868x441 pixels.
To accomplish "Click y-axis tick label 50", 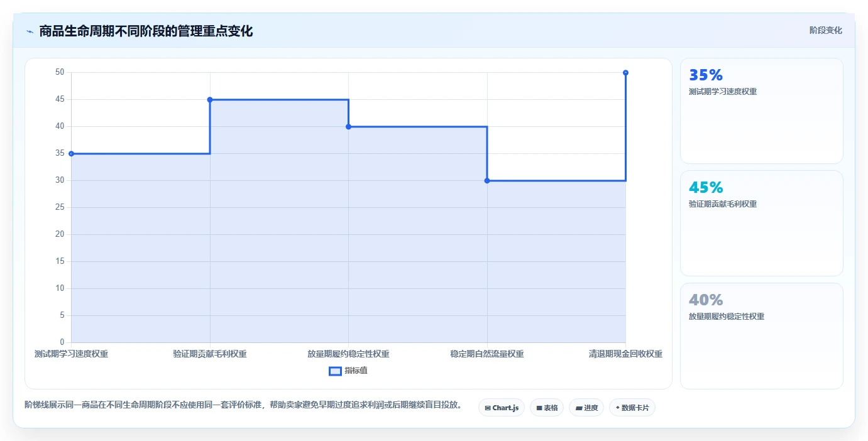I will point(60,72).
